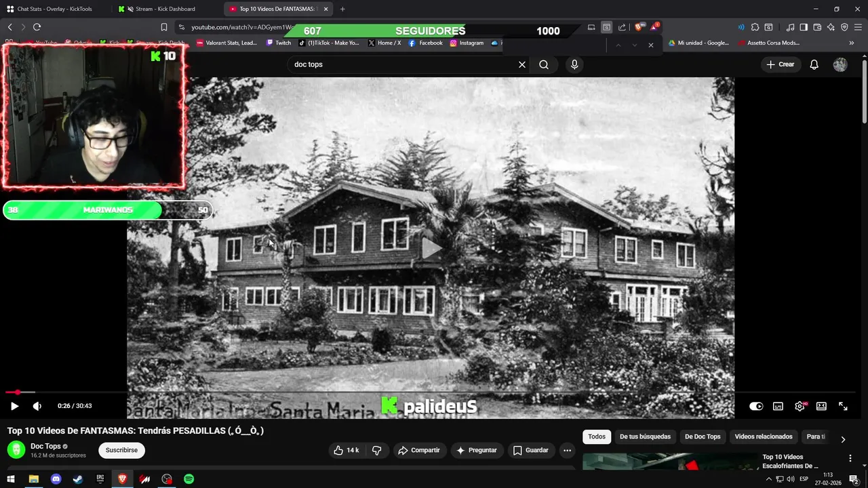
Task: Show hidden system tray icons
Action: (768, 479)
